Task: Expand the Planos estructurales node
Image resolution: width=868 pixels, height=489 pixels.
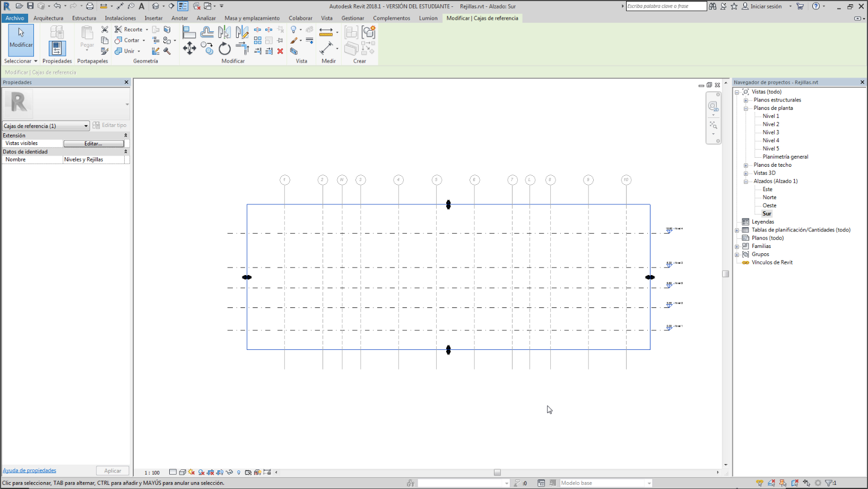Action: click(x=745, y=100)
